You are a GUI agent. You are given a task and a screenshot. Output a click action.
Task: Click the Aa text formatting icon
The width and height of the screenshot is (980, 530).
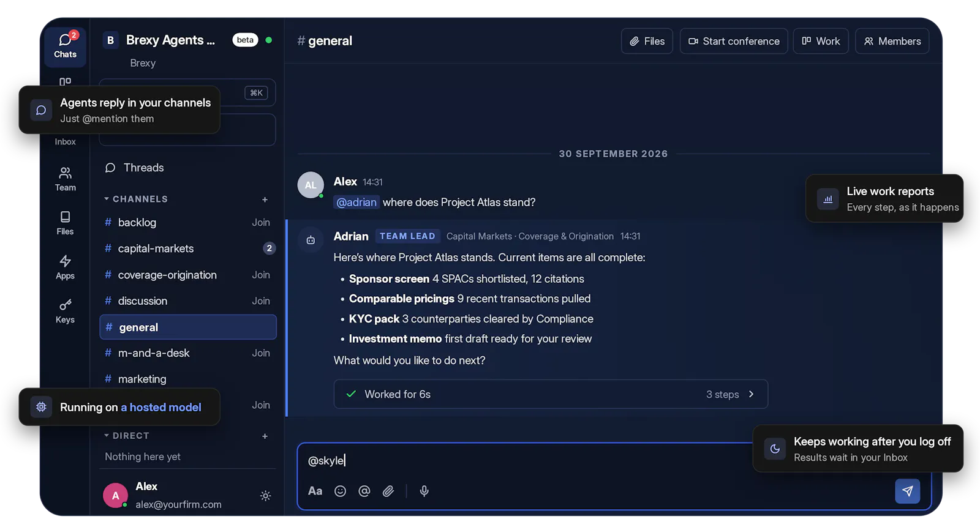point(315,491)
